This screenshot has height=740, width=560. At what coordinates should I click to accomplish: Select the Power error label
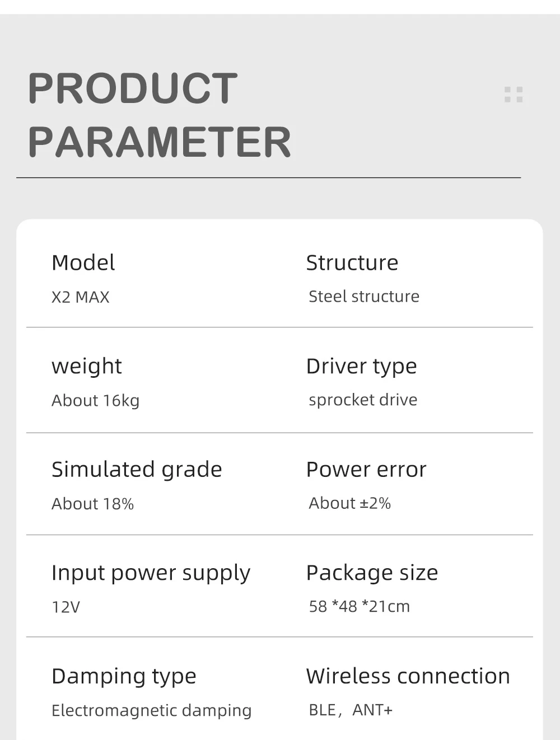(x=366, y=470)
